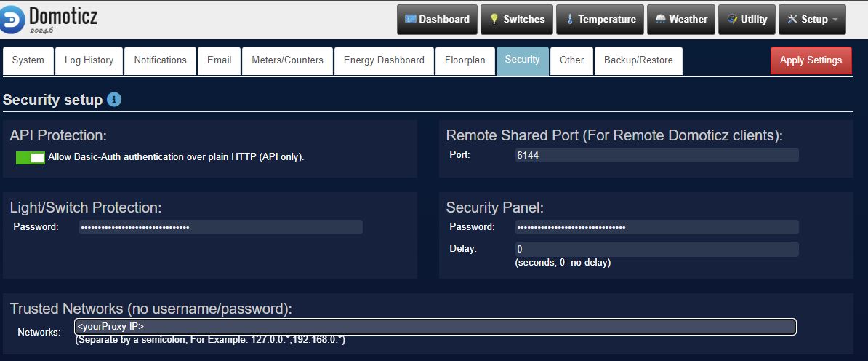
Task: Open the Notifications tab
Action: tap(160, 60)
